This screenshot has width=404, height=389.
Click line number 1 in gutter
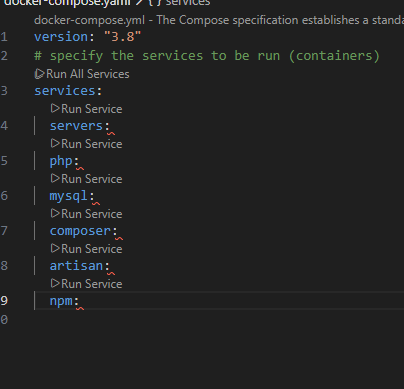tap(4, 37)
